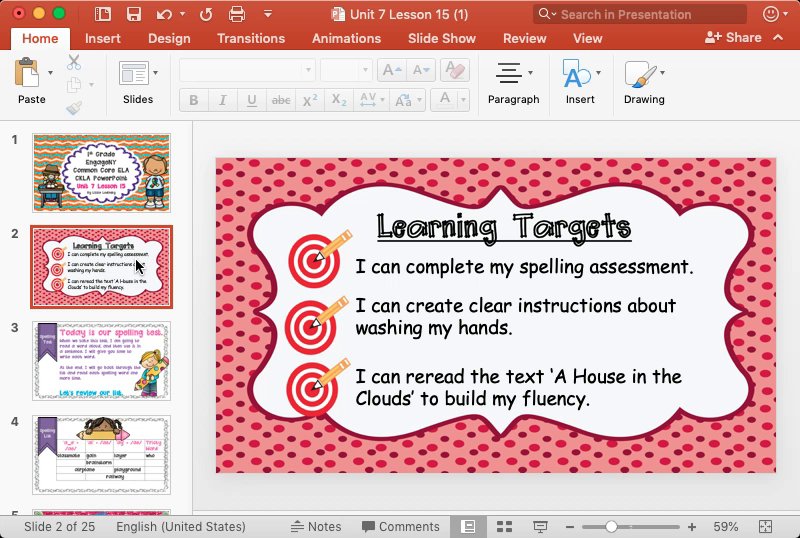Increase font size
Image resolution: width=800 pixels, height=538 pixels.
(392, 70)
